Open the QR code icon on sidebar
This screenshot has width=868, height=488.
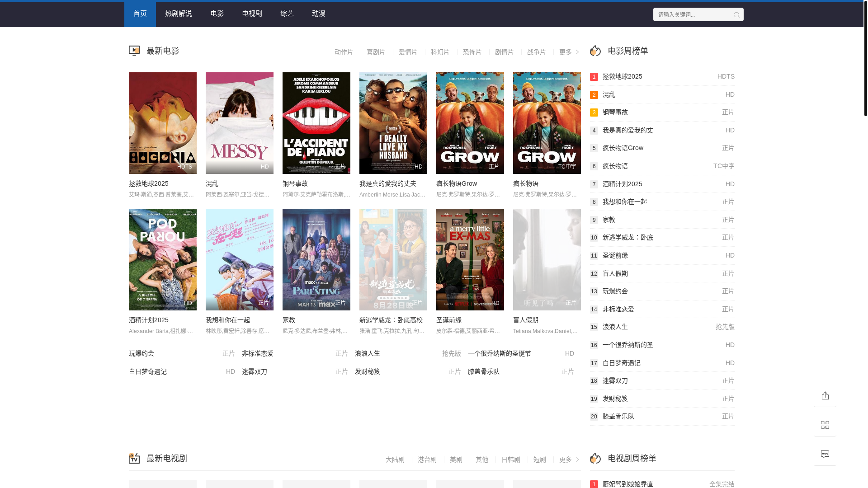pyautogui.click(x=825, y=425)
